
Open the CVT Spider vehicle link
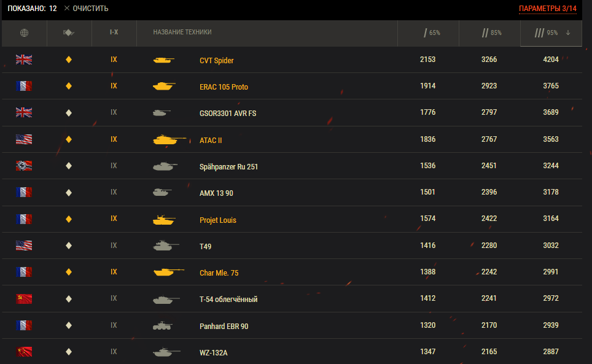pos(216,60)
